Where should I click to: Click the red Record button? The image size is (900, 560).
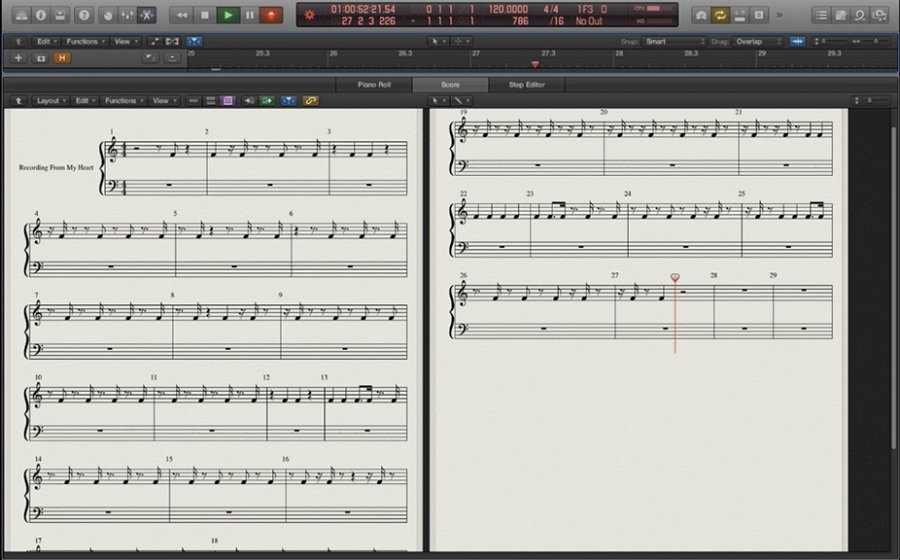pyautogui.click(x=272, y=15)
